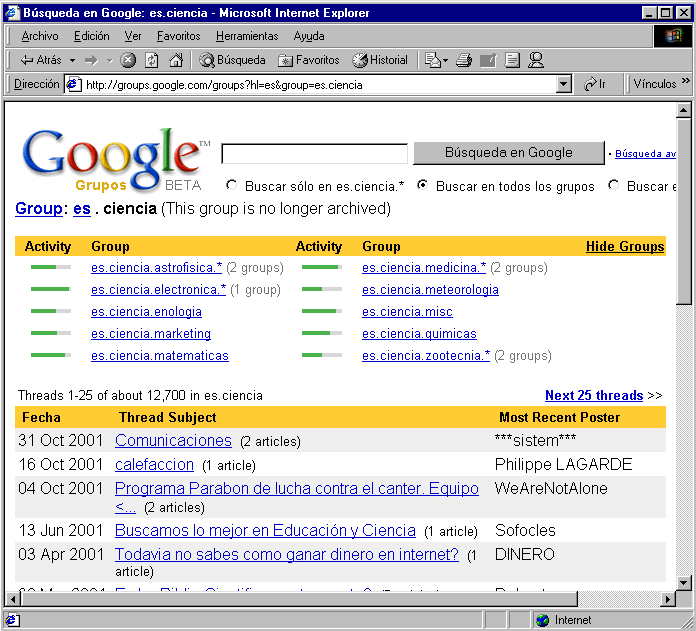Viewport: 696px width, 631px height.
Task: Open the Comunicaciones thread
Action: 173,441
